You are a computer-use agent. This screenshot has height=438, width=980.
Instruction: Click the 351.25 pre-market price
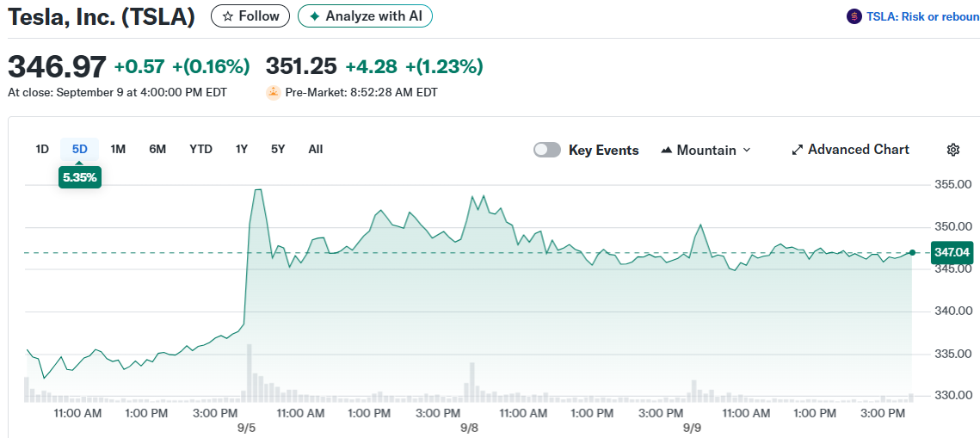tap(301, 65)
